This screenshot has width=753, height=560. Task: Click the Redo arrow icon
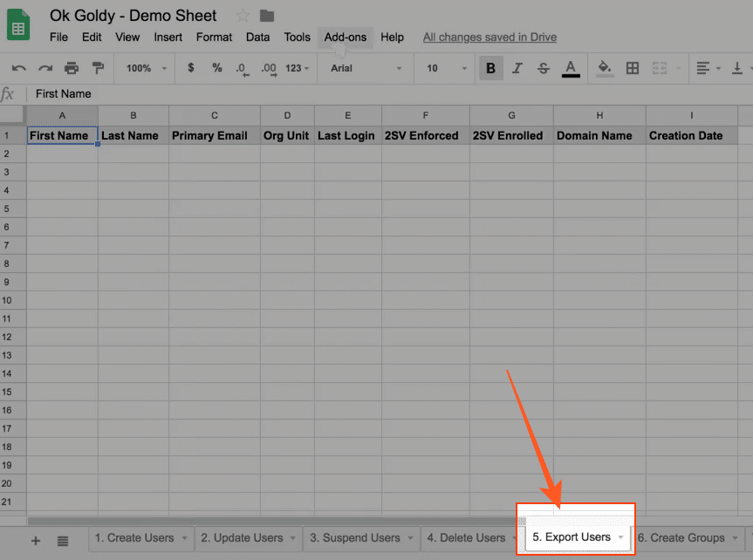45,68
